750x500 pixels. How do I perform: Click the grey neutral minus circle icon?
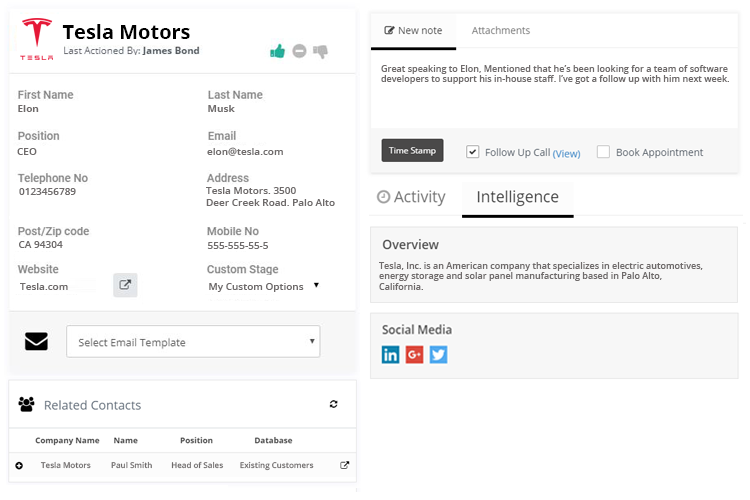(x=299, y=51)
